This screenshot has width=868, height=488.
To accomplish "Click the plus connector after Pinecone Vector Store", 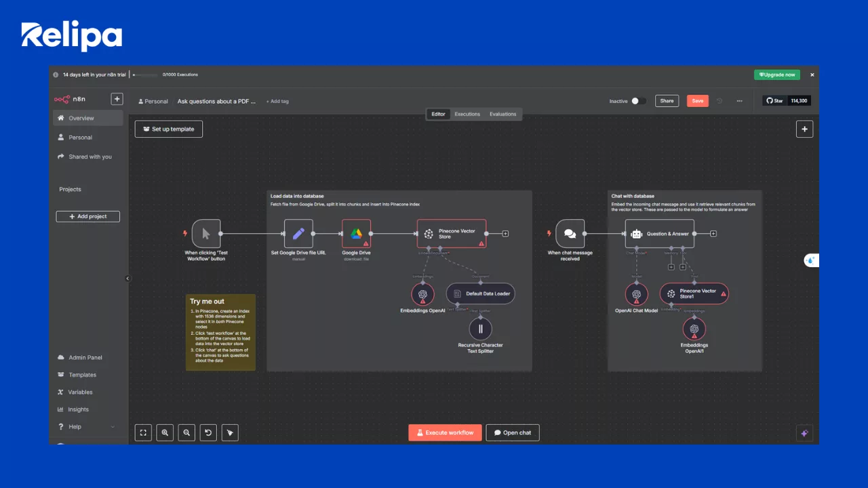I will coord(505,233).
